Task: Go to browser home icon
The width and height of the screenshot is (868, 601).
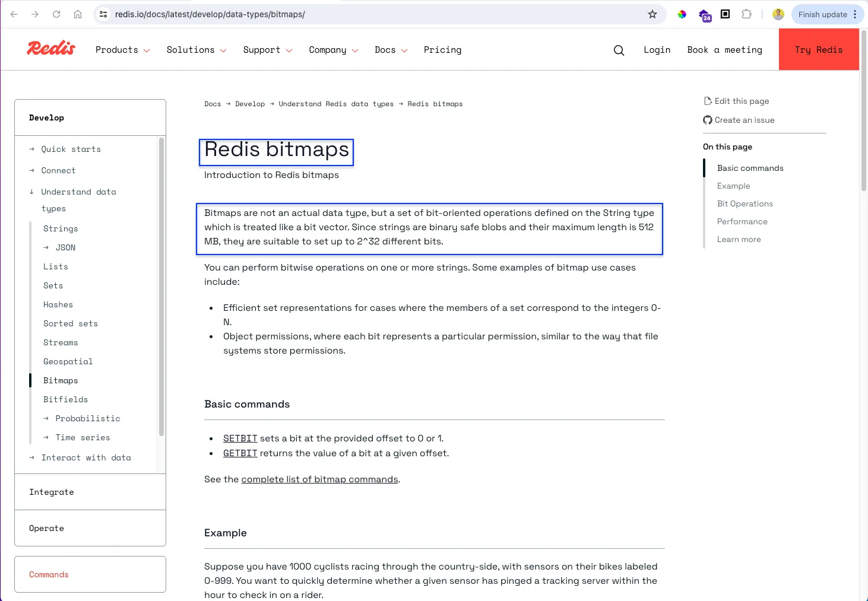Action: 78,14
